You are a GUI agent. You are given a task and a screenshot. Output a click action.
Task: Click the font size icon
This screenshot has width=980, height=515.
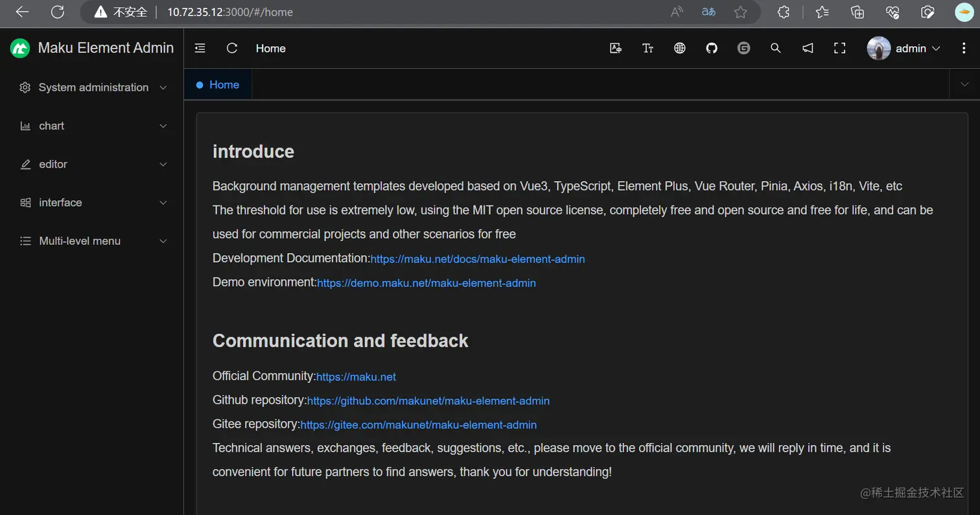point(647,49)
